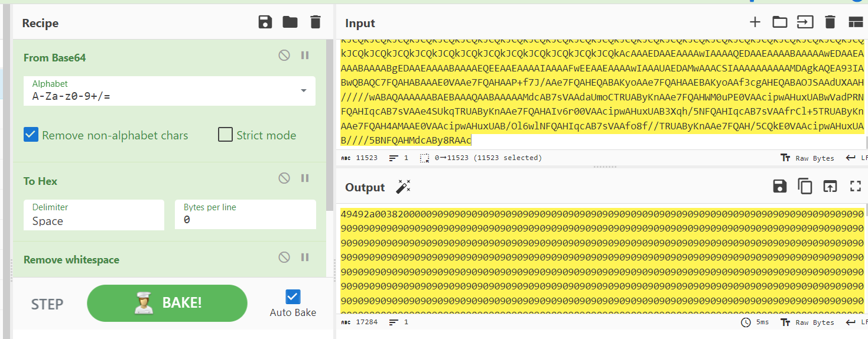Load a saved recipe folder icon
Viewport: 868px width, 339px height.
point(290,22)
